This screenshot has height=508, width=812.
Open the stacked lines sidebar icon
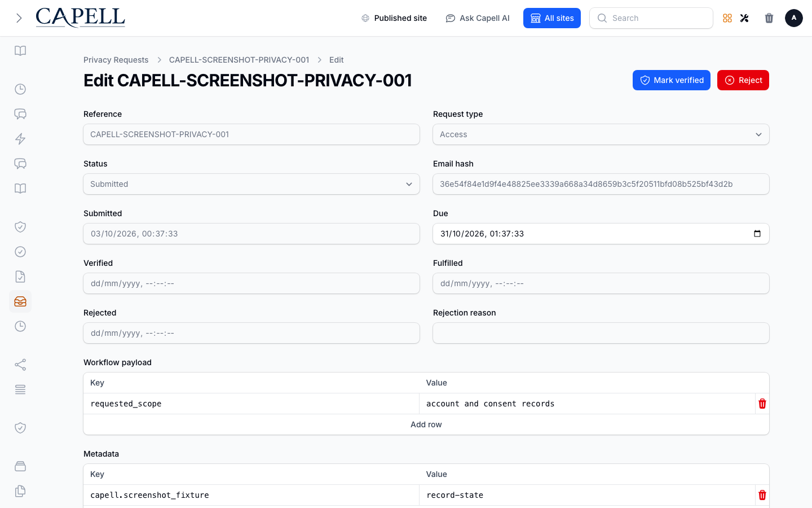pos(20,389)
